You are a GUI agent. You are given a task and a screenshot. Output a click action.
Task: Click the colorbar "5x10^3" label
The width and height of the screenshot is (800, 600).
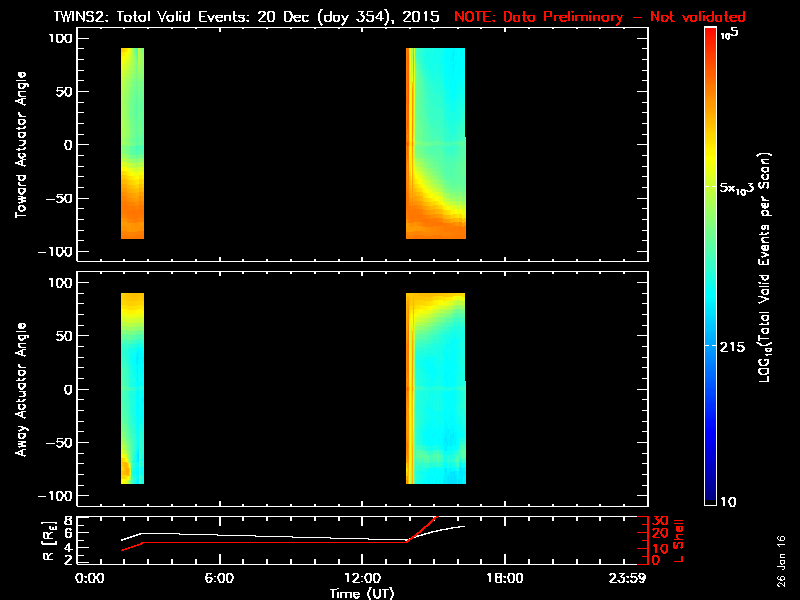pyautogui.click(x=737, y=188)
